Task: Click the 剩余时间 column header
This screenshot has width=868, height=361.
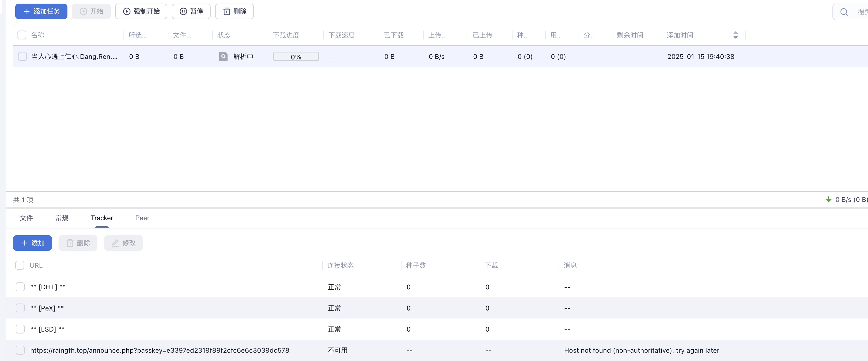Action: 630,35
